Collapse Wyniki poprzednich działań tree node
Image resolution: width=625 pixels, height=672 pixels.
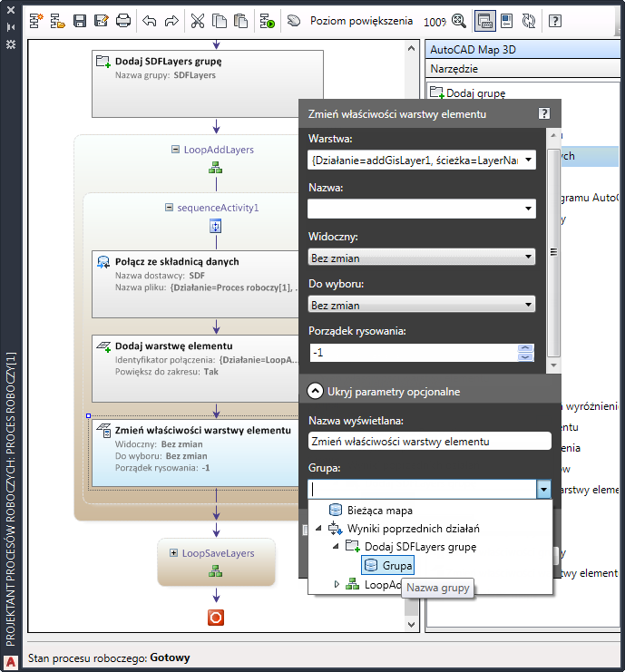pos(318,529)
